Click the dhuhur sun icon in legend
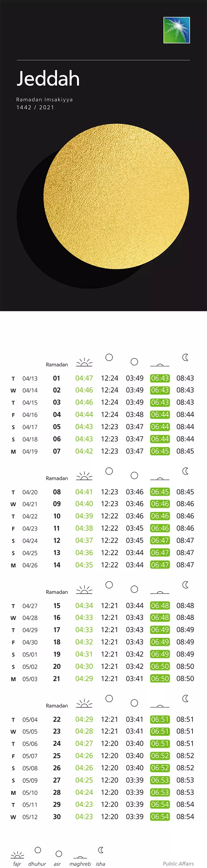The height and width of the screenshot is (868, 207). (38, 850)
